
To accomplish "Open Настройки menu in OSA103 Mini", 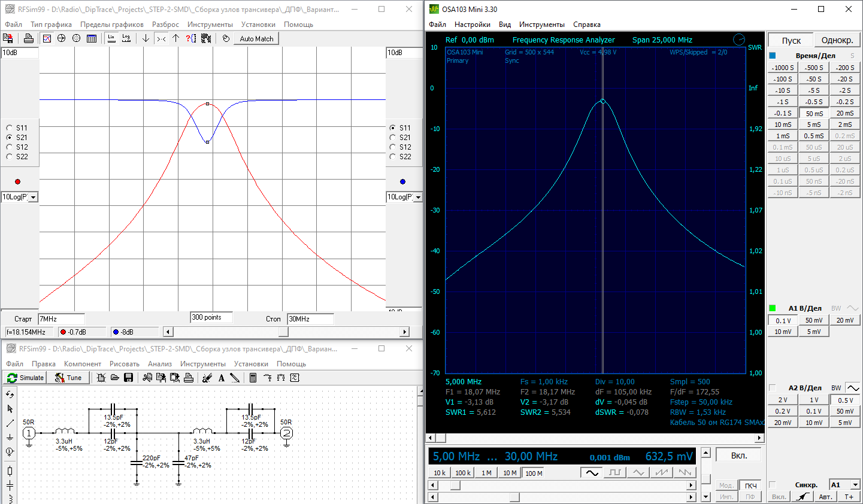I will pyautogui.click(x=473, y=25).
